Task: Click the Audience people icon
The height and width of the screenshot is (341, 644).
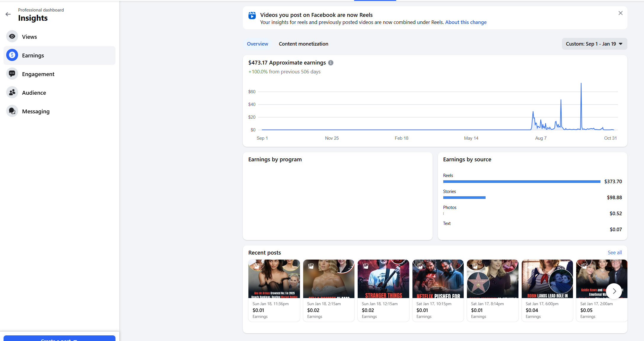Action: coord(12,92)
